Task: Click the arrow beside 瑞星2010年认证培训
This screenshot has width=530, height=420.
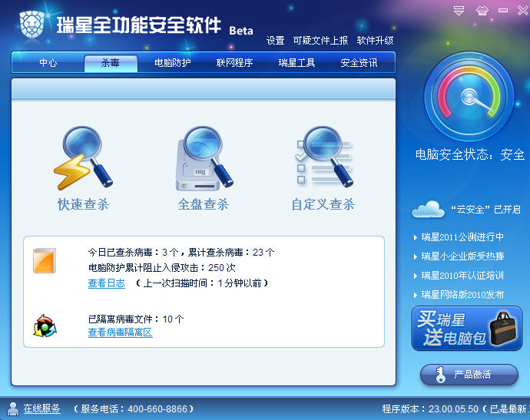Action: (x=416, y=276)
